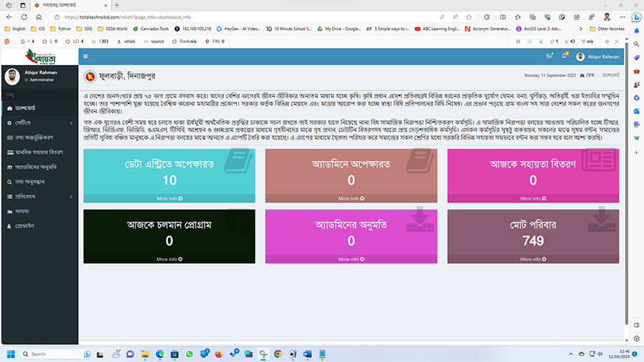The width and height of the screenshot is (644, 362).
Task: Open the notifications bell in blue header
Action: 564,56
